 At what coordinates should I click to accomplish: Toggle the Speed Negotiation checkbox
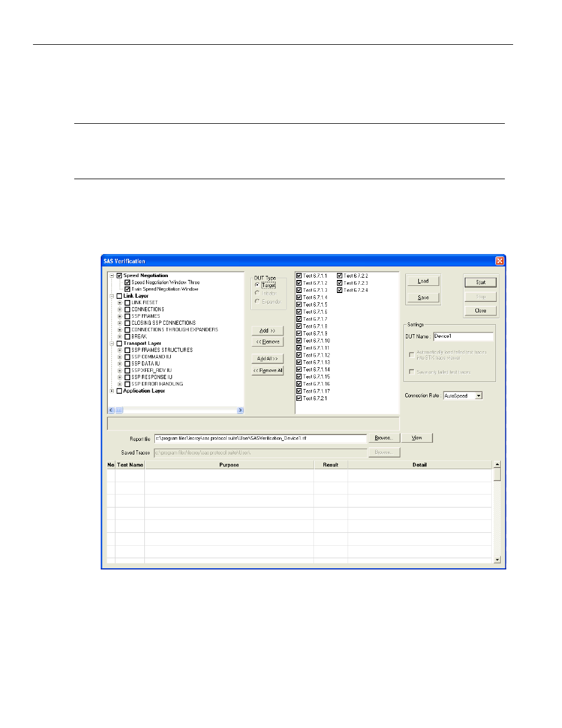tap(120, 275)
